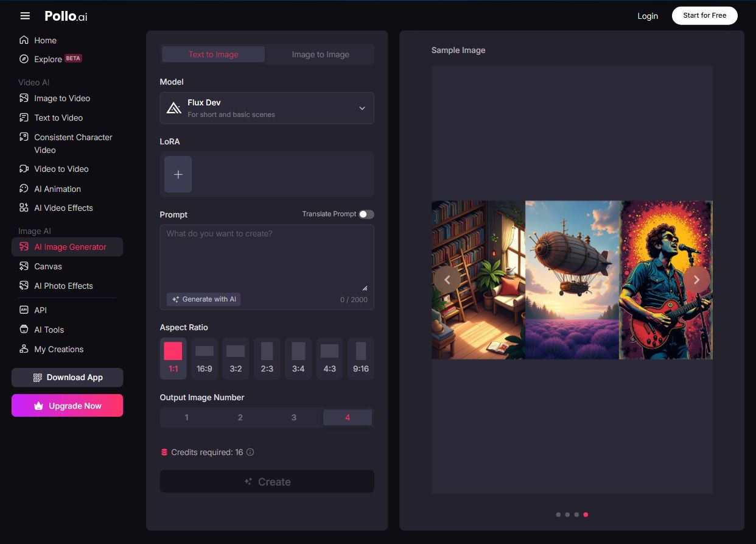Click the API sidebar icon

point(24,310)
